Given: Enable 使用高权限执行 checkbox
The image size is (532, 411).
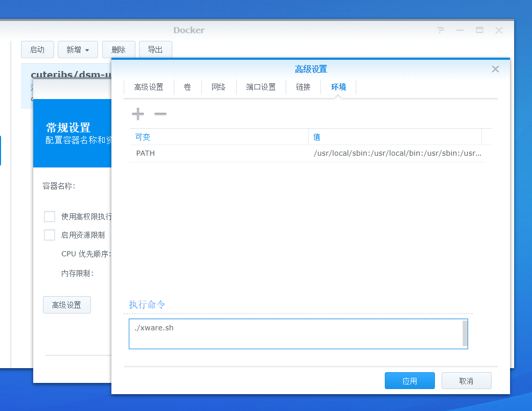Looking at the screenshot, I should tap(50, 216).
